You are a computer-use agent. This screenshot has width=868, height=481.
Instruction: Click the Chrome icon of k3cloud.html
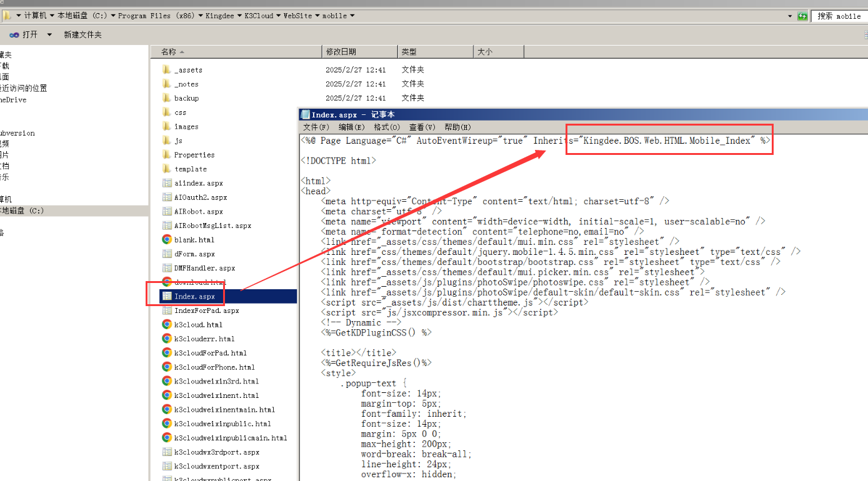tap(167, 325)
